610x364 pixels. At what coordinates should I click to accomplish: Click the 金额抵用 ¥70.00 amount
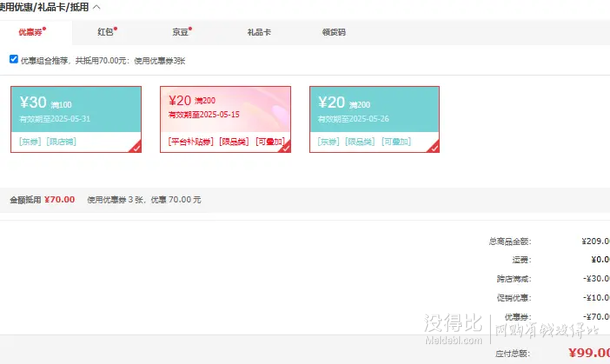pos(60,200)
